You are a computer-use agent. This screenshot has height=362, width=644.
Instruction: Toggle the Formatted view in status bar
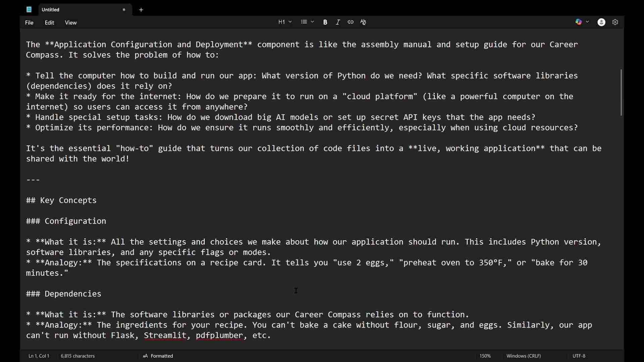pyautogui.click(x=158, y=356)
